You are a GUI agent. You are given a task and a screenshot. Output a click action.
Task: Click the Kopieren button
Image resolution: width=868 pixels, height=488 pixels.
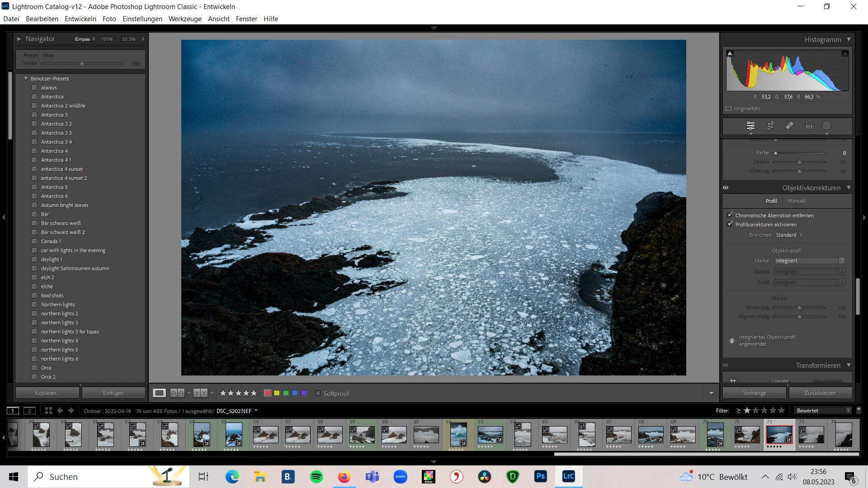47,393
